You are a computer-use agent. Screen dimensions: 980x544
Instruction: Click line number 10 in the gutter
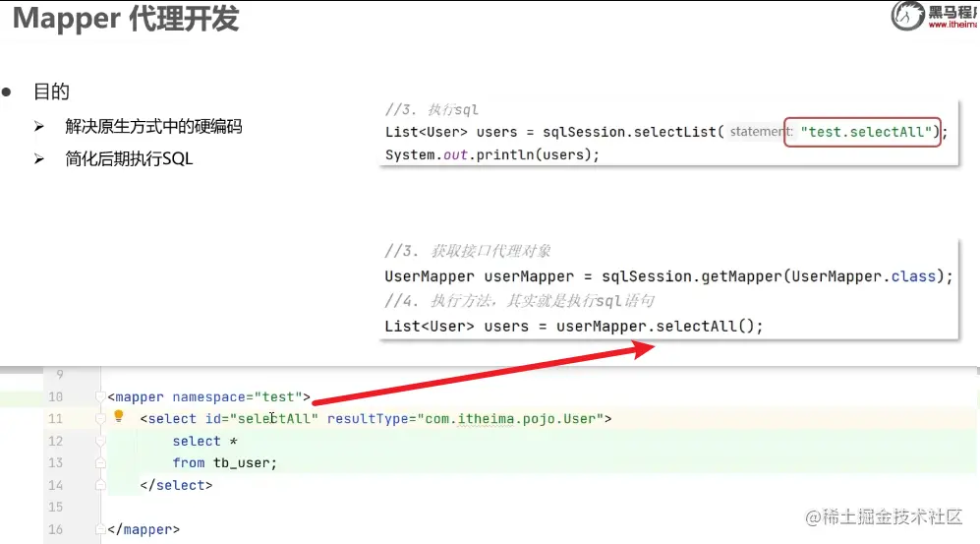56,396
